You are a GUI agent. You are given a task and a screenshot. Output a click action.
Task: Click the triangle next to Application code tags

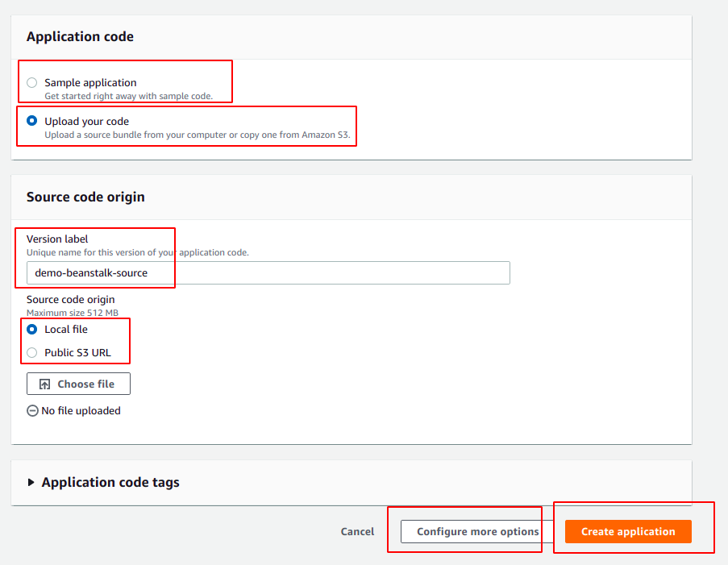[x=31, y=482]
